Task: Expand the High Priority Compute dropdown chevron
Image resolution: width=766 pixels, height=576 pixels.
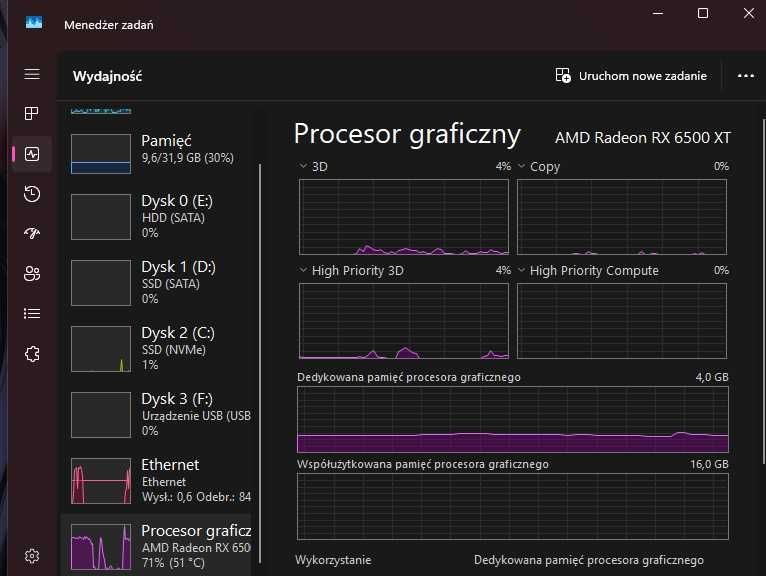Action: pos(521,270)
